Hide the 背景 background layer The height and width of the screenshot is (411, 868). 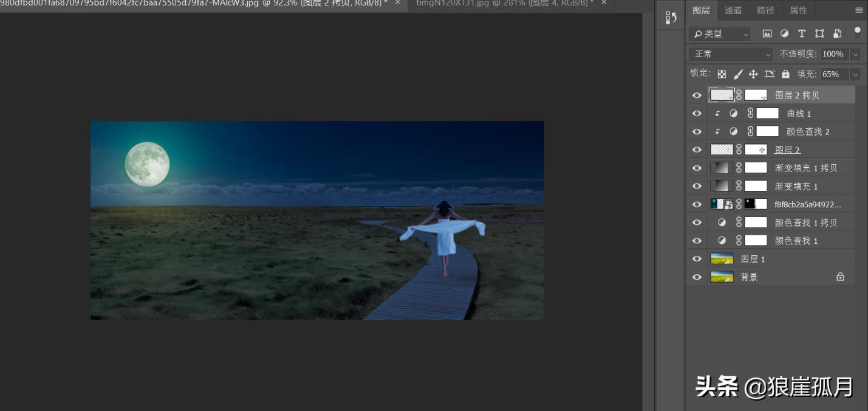click(x=697, y=277)
